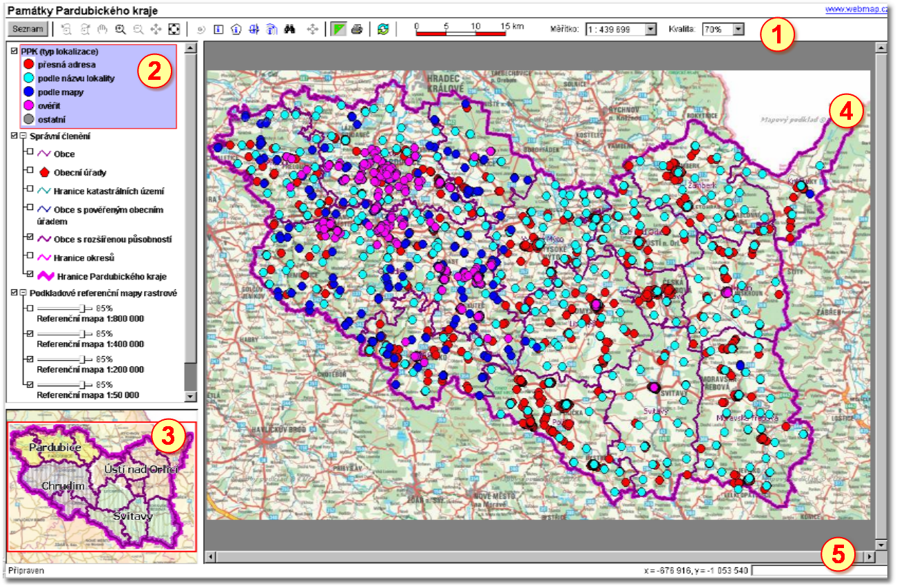Open the Kvalita quality dropdown
Image resolution: width=897 pixels, height=588 pixels.
click(x=739, y=30)
